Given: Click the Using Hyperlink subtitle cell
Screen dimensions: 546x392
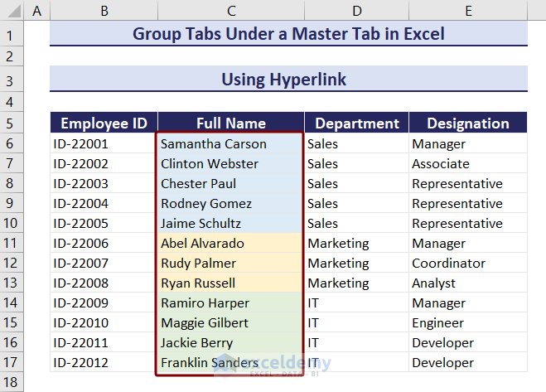Looking at the screenshot, I should pyautogui.click(x=288, y=80).
